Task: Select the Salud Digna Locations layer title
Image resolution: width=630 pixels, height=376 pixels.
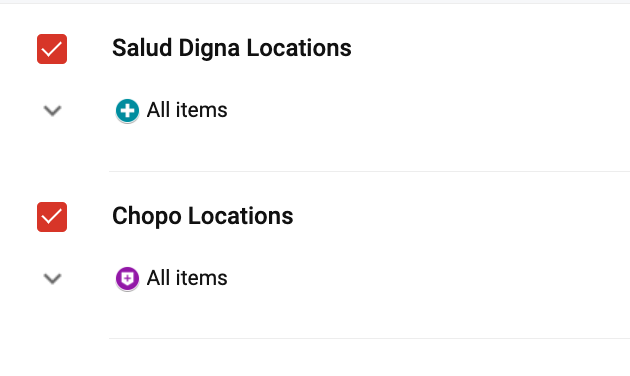Action: point(232,48)
